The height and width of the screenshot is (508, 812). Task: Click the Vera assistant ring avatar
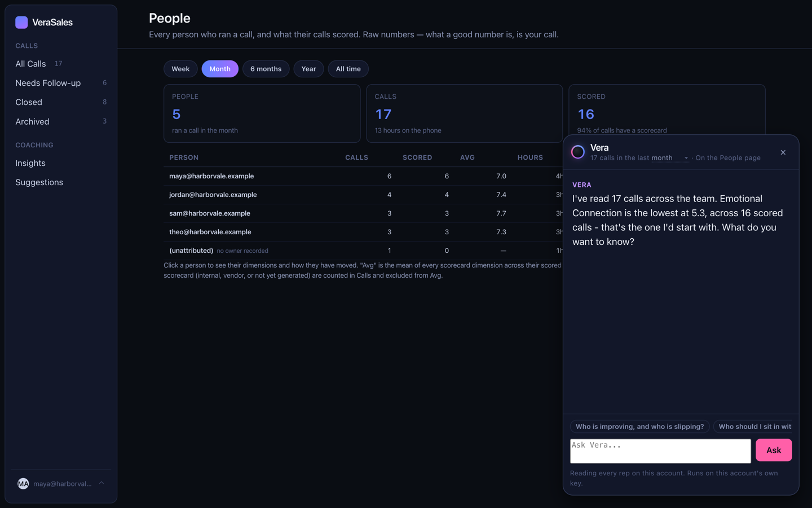coord(578,152)
